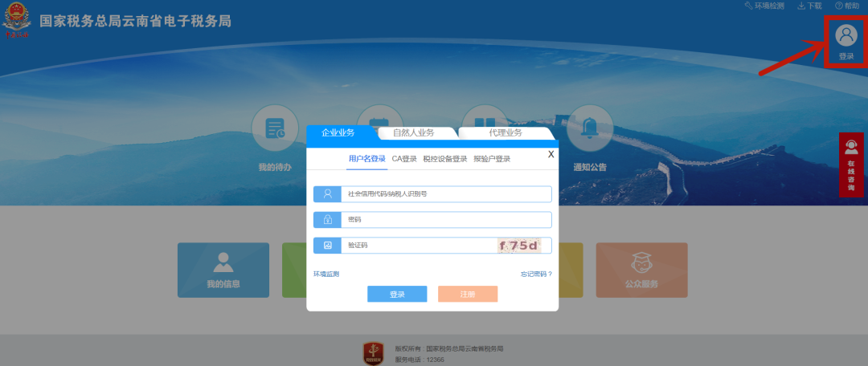Open the 帮助 help link
This screenshot has height=366, width=868.
pyautogui.click(x=847, y=6)
